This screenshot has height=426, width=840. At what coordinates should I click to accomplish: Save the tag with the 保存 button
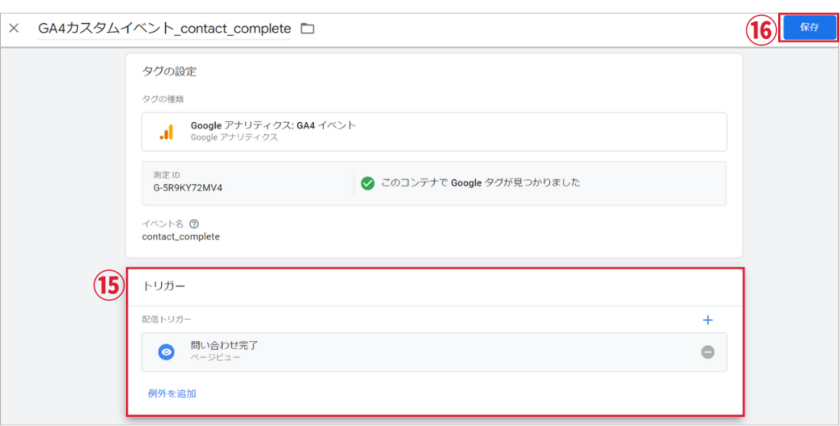tap(808, 28)
